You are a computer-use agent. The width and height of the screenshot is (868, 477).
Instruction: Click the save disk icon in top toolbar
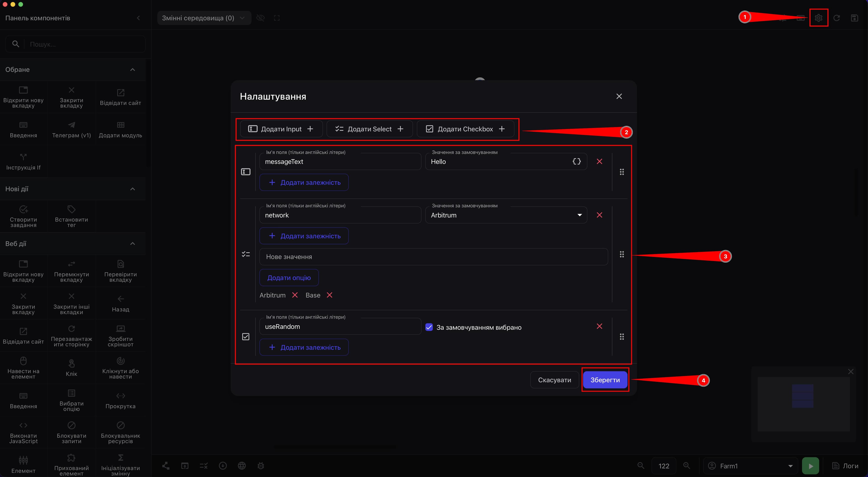coord(854,18)
